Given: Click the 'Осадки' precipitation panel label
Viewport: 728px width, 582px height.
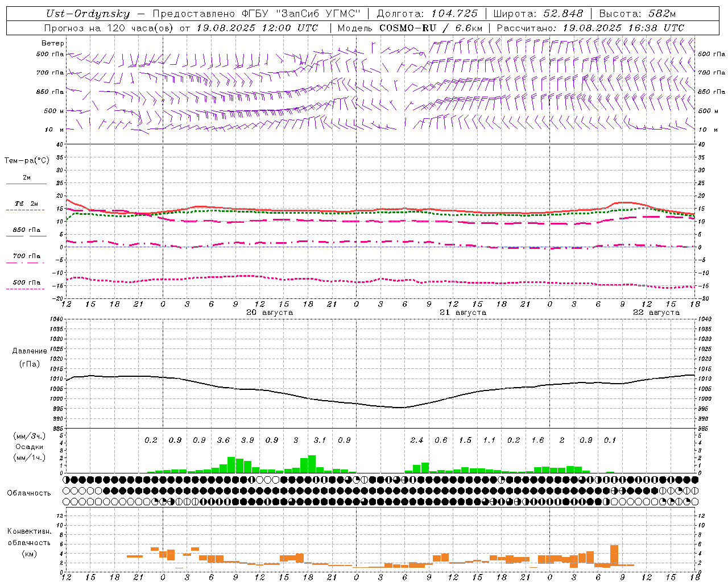Looking at the screenshot, I should tap(30, 447).
